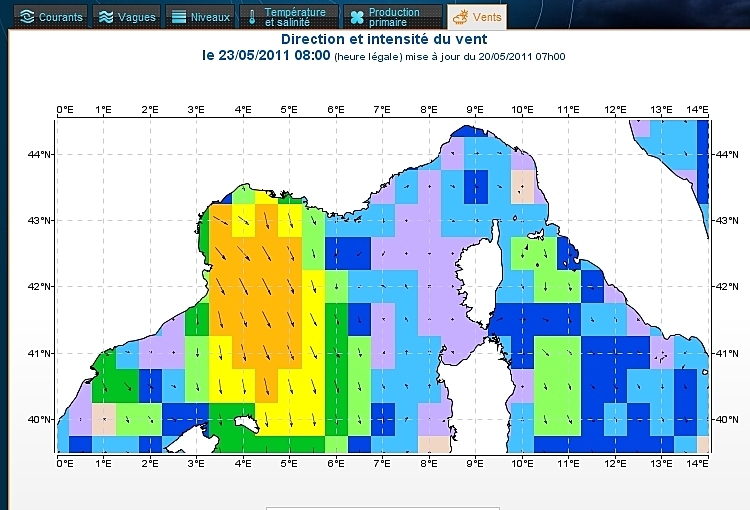
Task: Click the top axis label 4°E
Action: (243, 110)
